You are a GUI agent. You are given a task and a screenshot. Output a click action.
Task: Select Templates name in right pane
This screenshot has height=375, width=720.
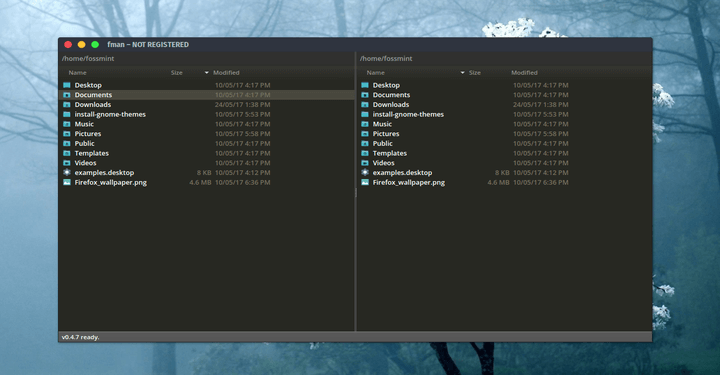[x=390, y=153]
